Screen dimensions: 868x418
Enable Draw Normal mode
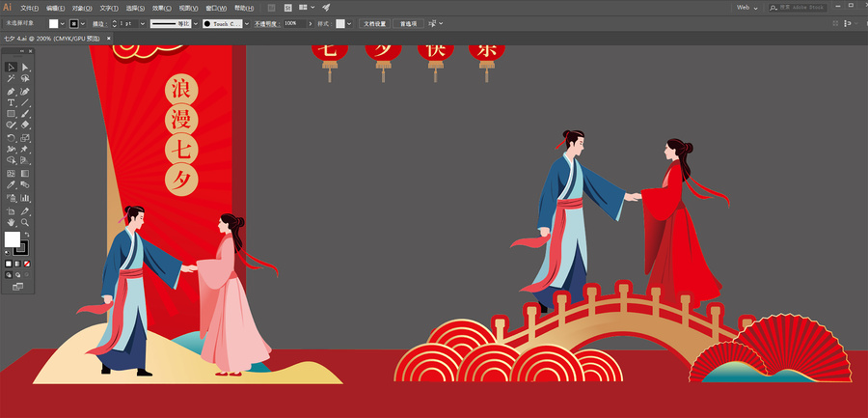pyautogui.click(x=9, y=274)
